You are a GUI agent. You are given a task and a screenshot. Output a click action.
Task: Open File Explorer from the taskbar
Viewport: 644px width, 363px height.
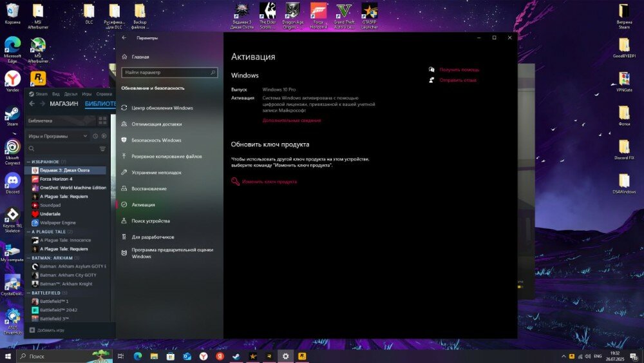[154, 356]
